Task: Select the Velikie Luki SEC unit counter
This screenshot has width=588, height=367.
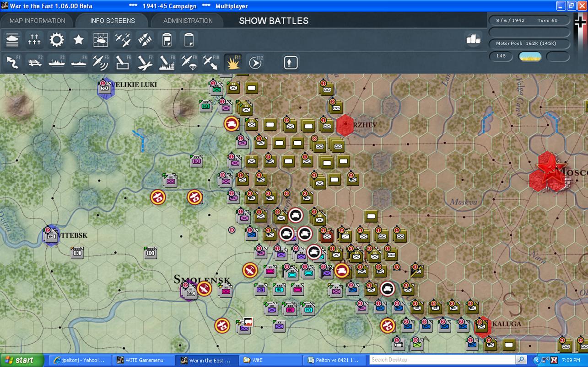Action: point(105,87)
